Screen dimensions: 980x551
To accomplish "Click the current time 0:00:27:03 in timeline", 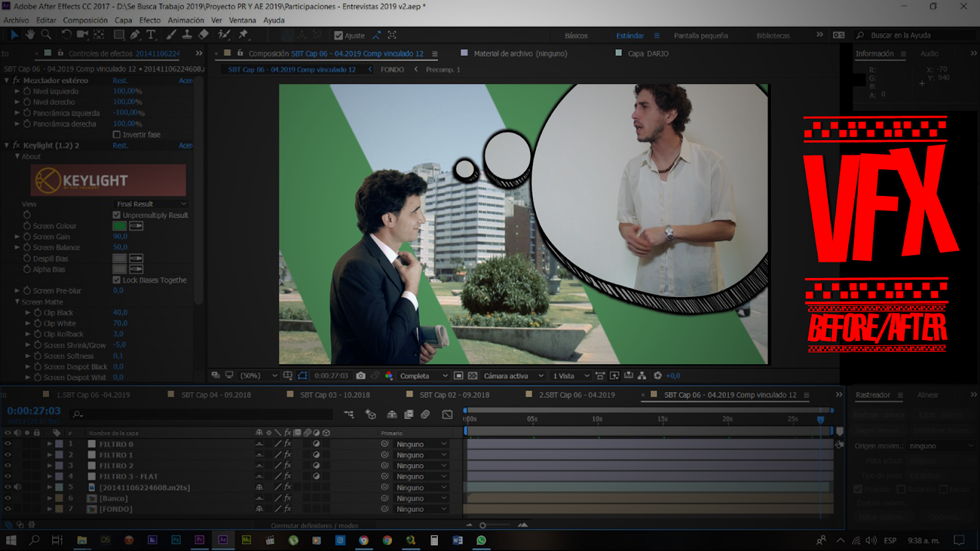I will pos(34,411).
